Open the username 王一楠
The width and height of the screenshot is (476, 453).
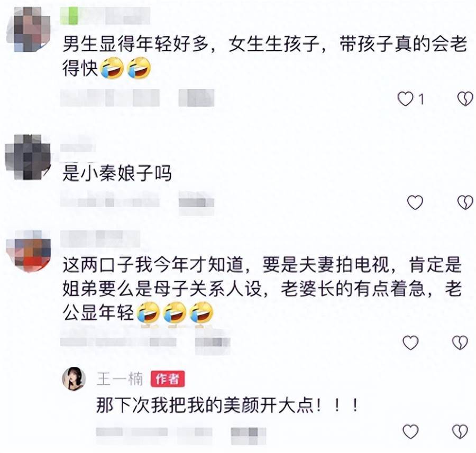tap(120, 379)
